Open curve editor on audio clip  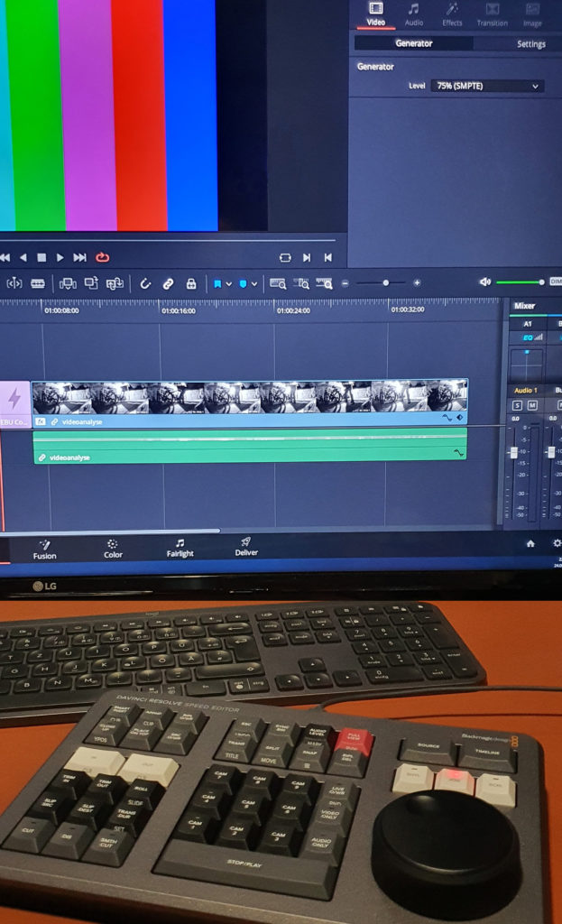click(457, 453)
